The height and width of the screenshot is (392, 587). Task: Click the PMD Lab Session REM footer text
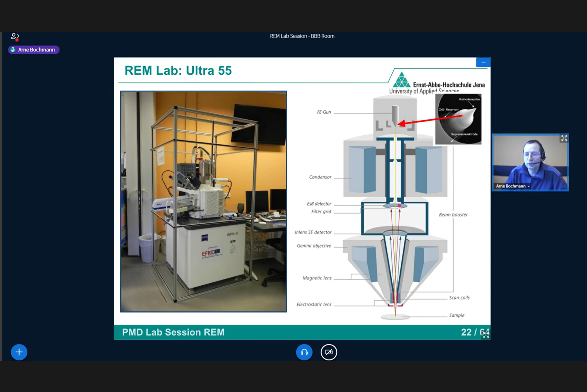click(173, 332)
